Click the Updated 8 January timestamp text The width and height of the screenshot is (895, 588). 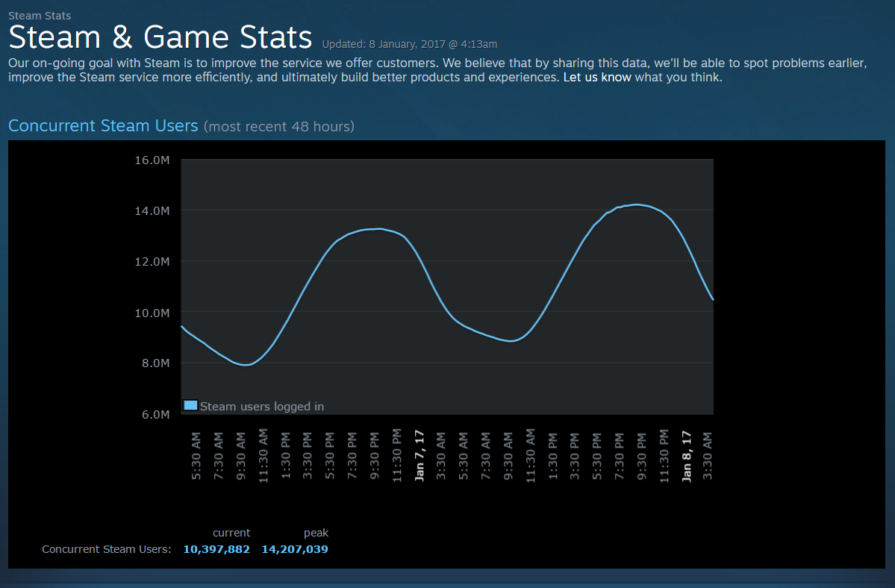(x=408, y=44)
